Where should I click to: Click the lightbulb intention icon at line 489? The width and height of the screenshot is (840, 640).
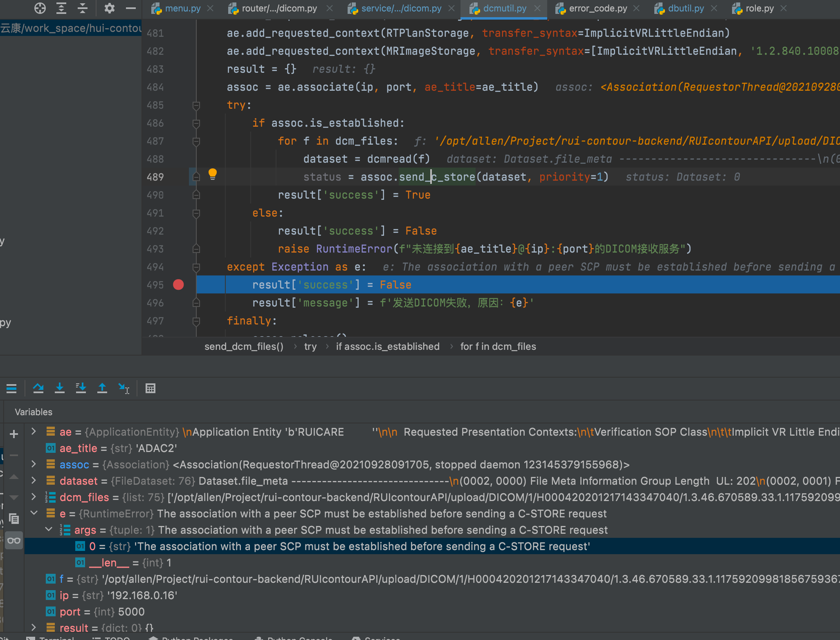pos(212,175)
